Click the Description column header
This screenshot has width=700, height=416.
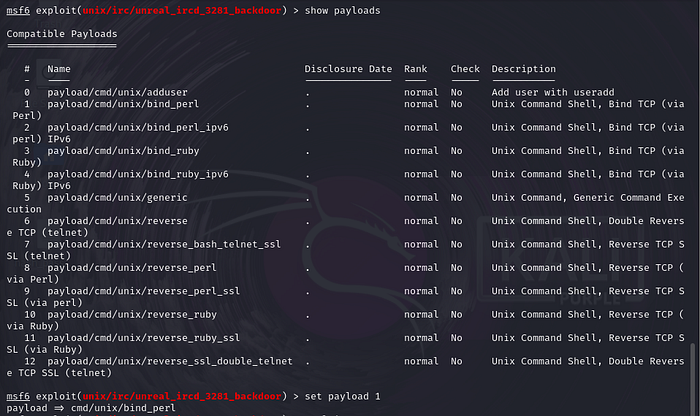tap(523, 69)
